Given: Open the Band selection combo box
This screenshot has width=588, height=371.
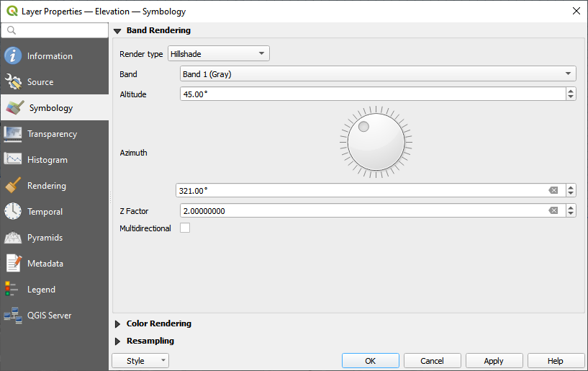Looking at the screenshot, I should (377, 74).
